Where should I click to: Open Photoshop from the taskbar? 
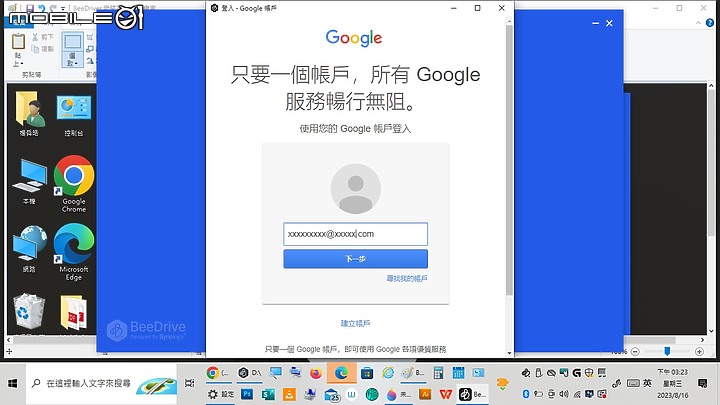[247, 394]
